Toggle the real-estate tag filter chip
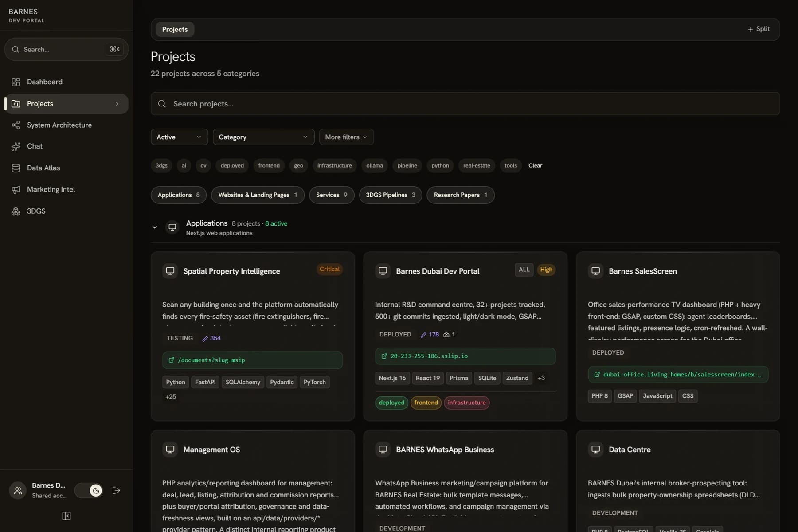This screenshot has height=532, width=798. (x=477, y=165)
